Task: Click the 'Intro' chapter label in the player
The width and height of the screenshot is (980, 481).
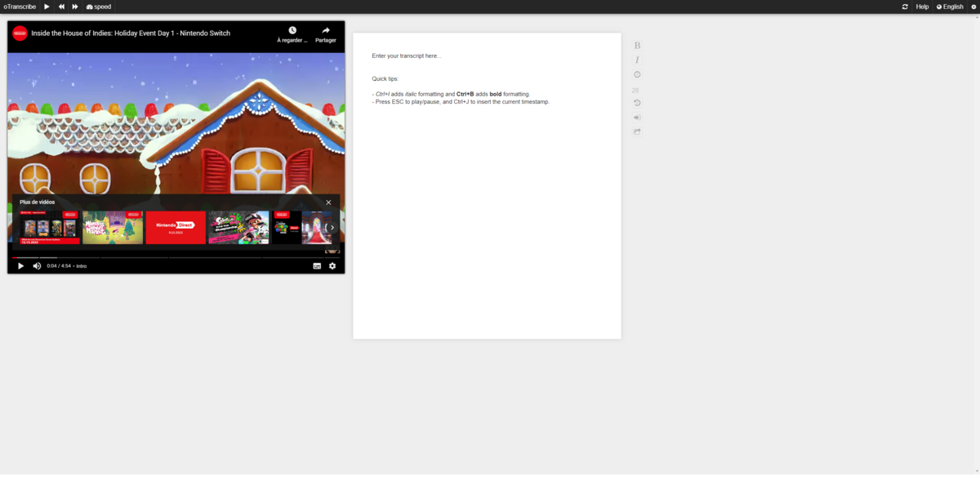Action: coord(82,266)
